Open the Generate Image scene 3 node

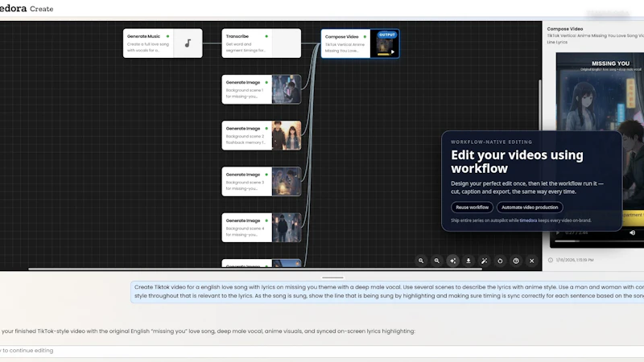(x=261, y=181)
